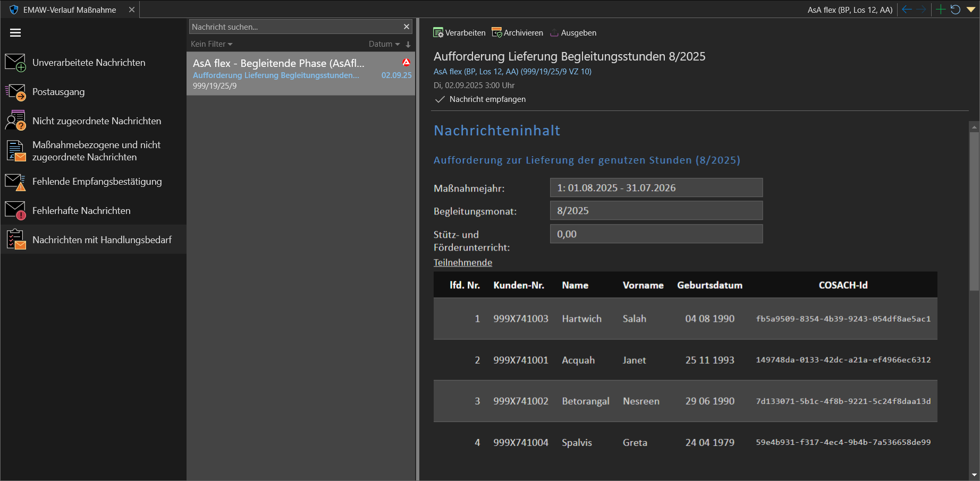Viewport: 980px width, 481px height.
Task: Click the Postausgang outgoing mail icon
Action: [15, 92]
